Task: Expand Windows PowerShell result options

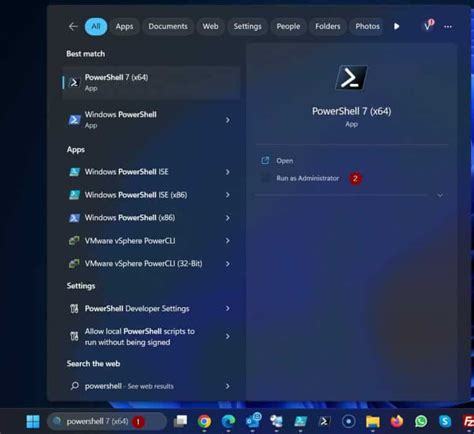Action: click(228, 120)
